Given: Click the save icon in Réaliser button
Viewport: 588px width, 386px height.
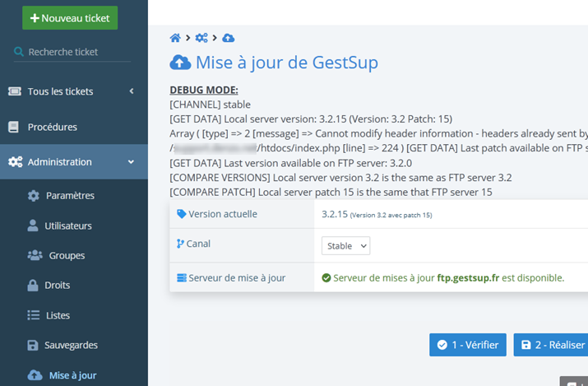Looking at the screenshot, I should pyautogui.click(x=526, y=345).
